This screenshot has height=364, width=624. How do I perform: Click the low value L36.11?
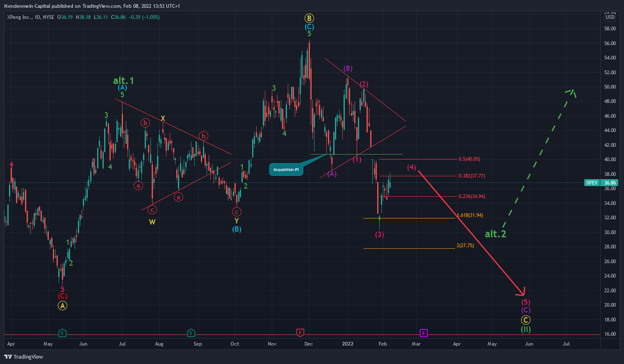click(x=101, y=17)
